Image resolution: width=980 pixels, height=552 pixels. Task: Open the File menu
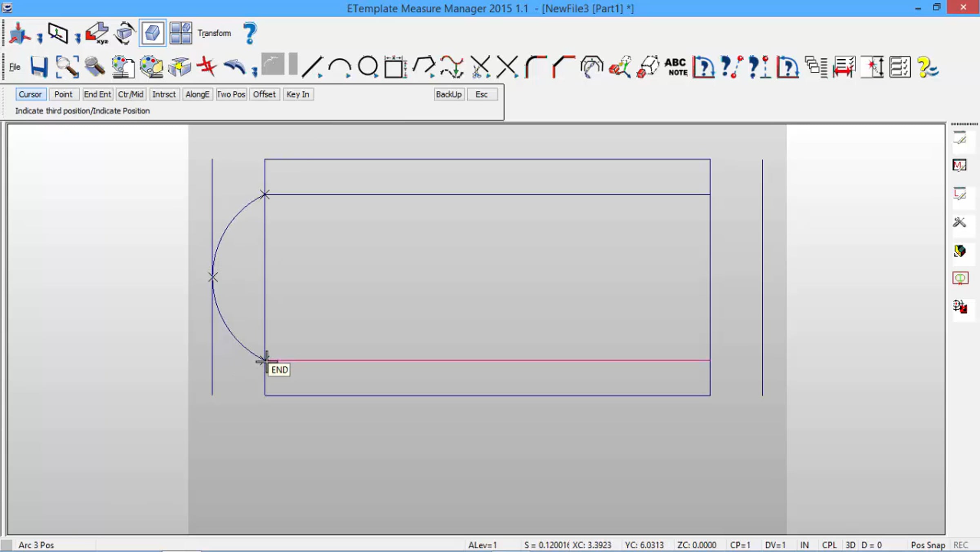(15, 67)
